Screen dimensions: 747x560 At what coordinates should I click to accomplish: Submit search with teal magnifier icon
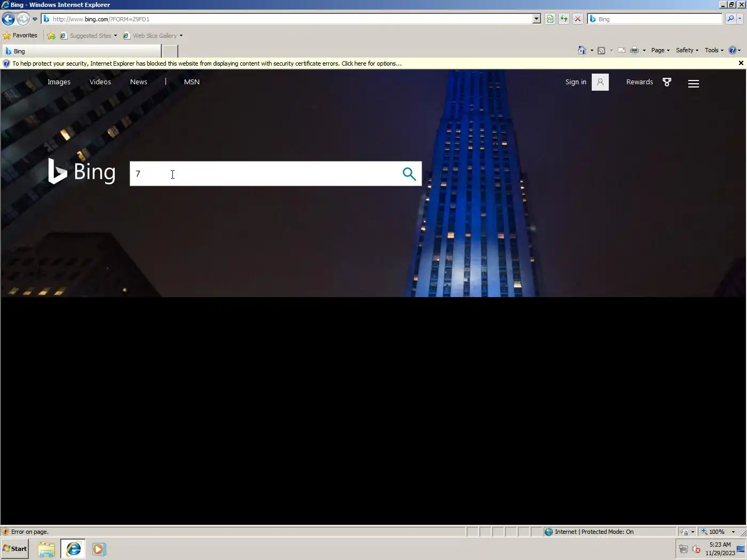409,174
